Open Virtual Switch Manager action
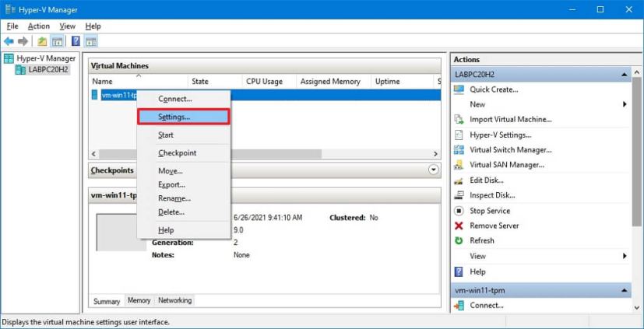 (511, 150)
